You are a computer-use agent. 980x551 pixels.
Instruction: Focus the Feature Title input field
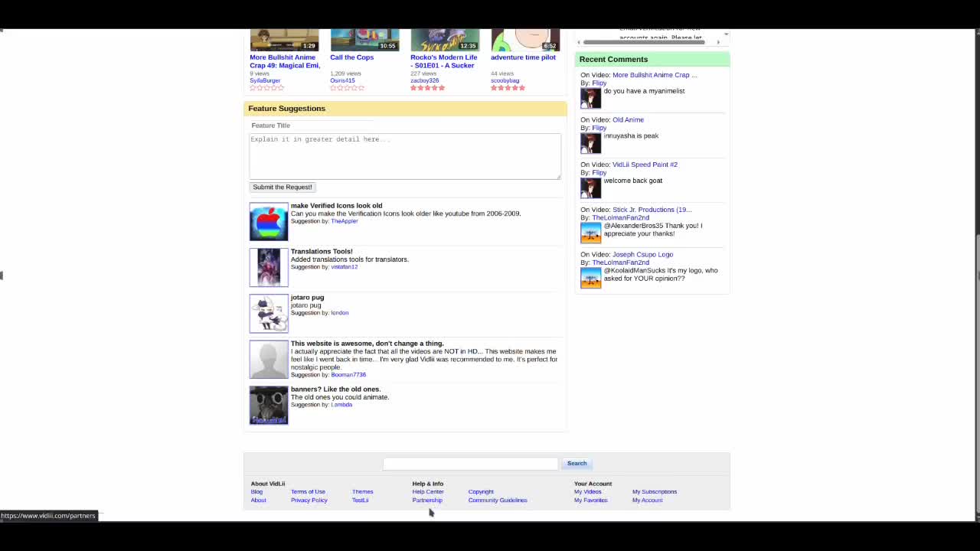(312, 126)
